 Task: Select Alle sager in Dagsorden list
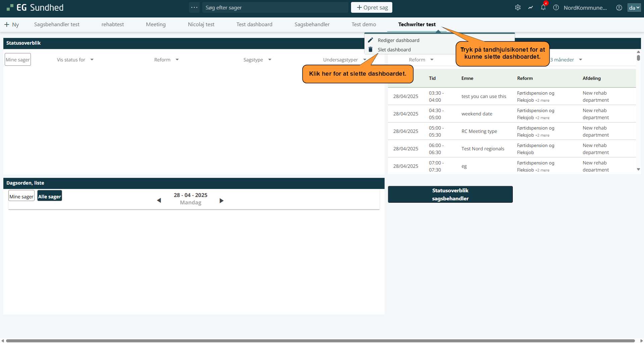coord(50,196)
